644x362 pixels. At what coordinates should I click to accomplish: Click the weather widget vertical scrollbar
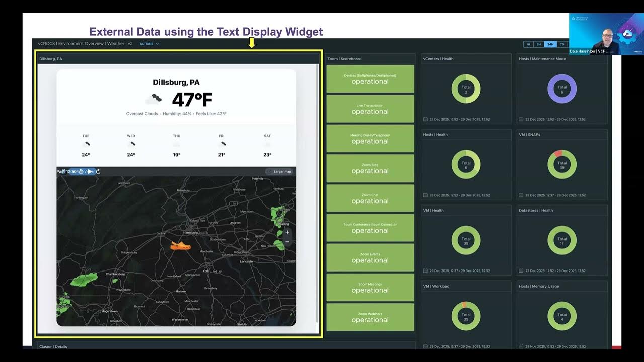pyautogui.click(x=317, y=194)
